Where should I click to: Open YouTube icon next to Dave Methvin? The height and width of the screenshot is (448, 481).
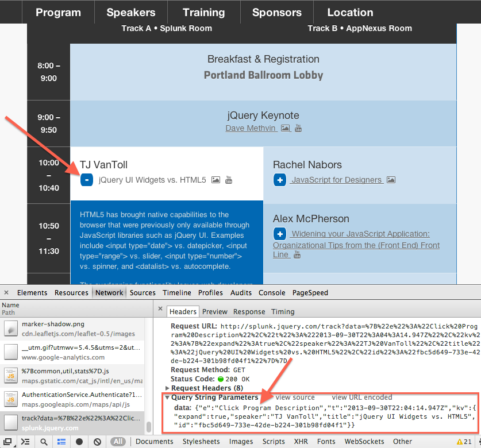tap(298, 128)
